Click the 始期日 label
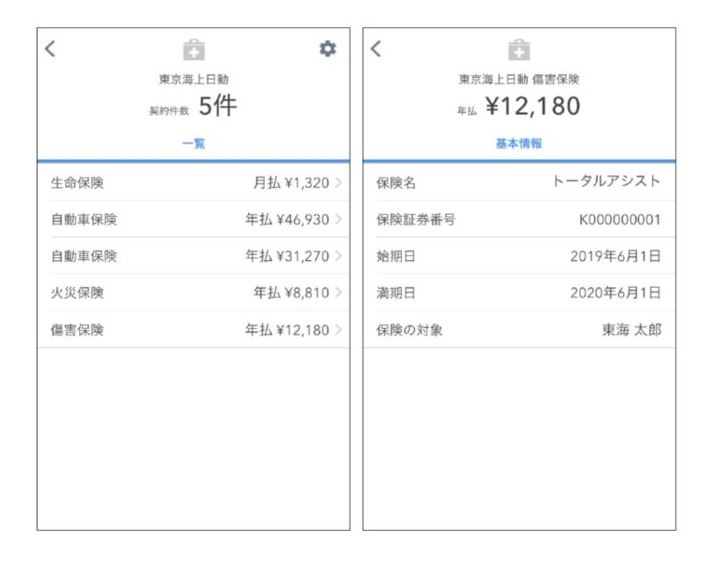Image resolution: width=711 pixels, height=566 pixels. click(x=396, y=256)
